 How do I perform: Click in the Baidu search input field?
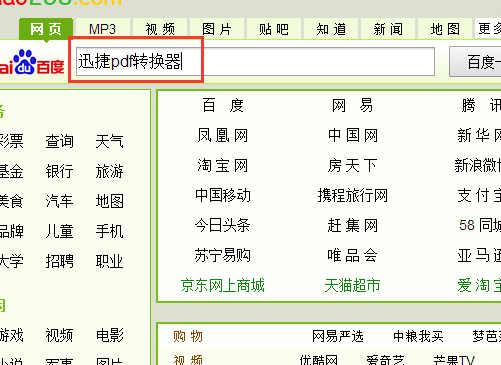(255, 62)
